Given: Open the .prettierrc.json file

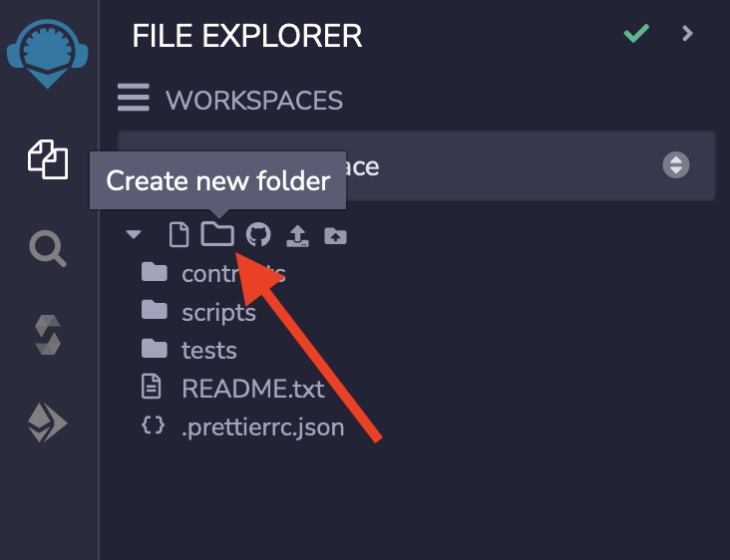Looking at the screenshot, I should pos(242,427).
